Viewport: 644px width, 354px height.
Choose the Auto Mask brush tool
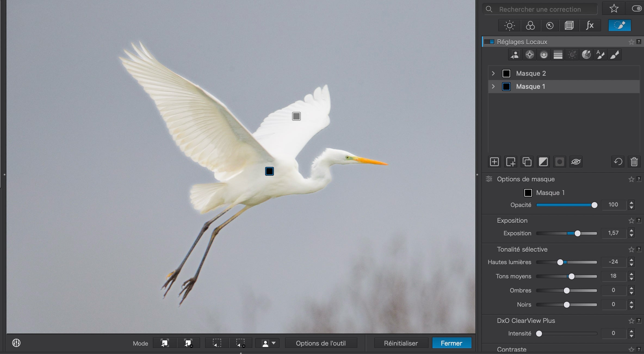pyautogui.click(x=600, y=55)
